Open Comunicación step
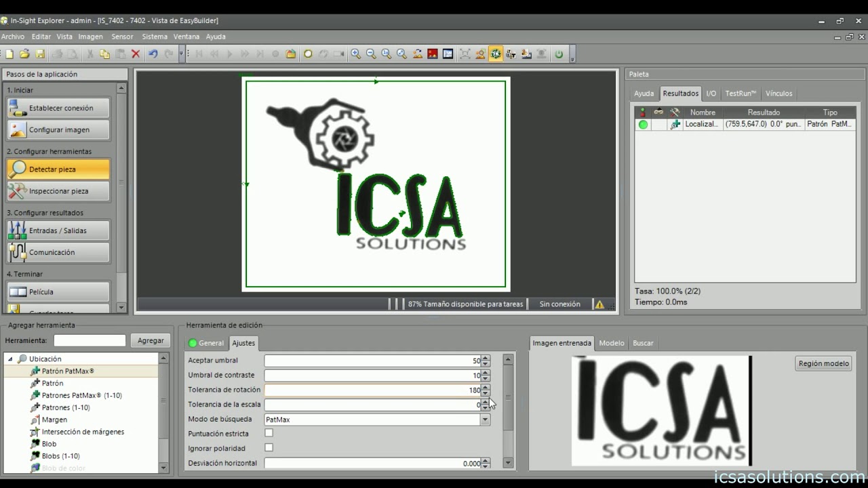The image size is (868, 488). click(x=58, y=252)
